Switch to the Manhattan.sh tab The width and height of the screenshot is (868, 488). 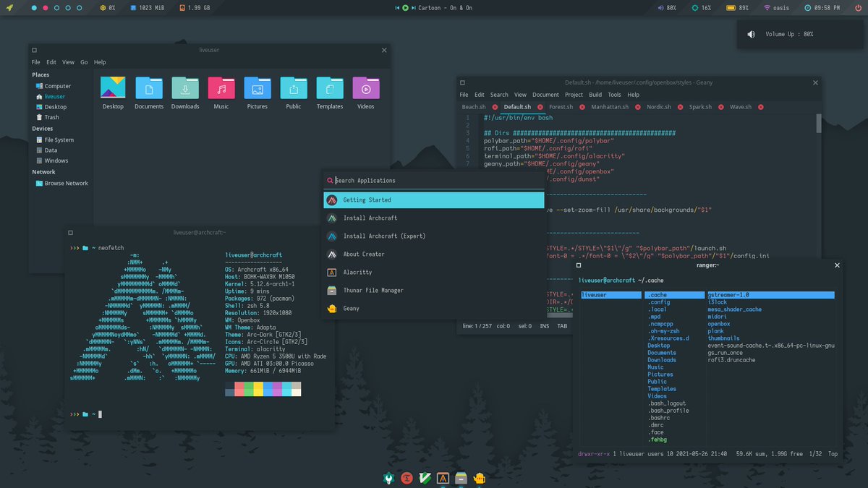pyautogui.click(x=608, y=107)
